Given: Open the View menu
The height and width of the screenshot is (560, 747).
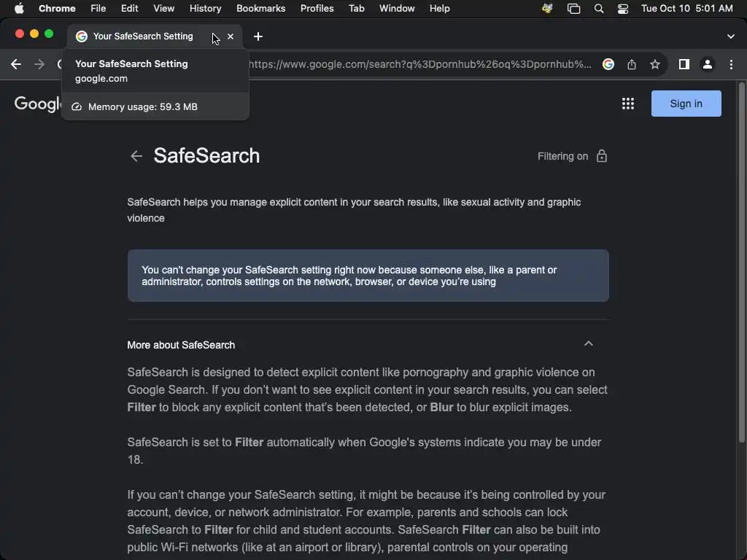Looking at the screenshot, I should tap(164, 9).
